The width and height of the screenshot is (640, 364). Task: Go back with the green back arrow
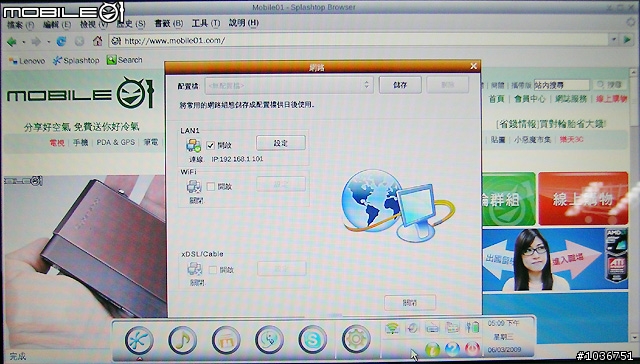(12, 41)
